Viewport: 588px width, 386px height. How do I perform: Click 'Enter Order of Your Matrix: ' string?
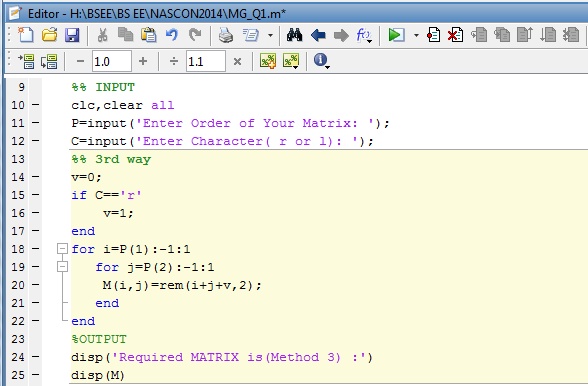[x=255, y=123]
